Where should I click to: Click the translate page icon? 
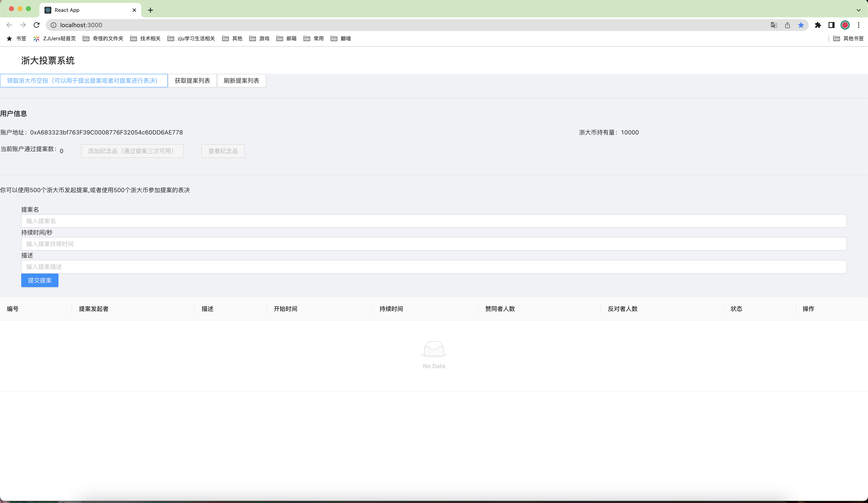click(774, 25)
